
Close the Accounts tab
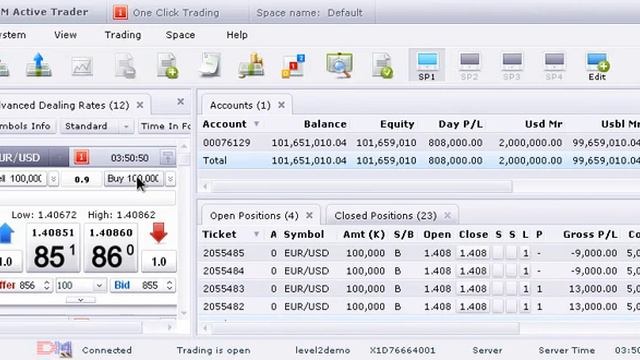(281, 105)
